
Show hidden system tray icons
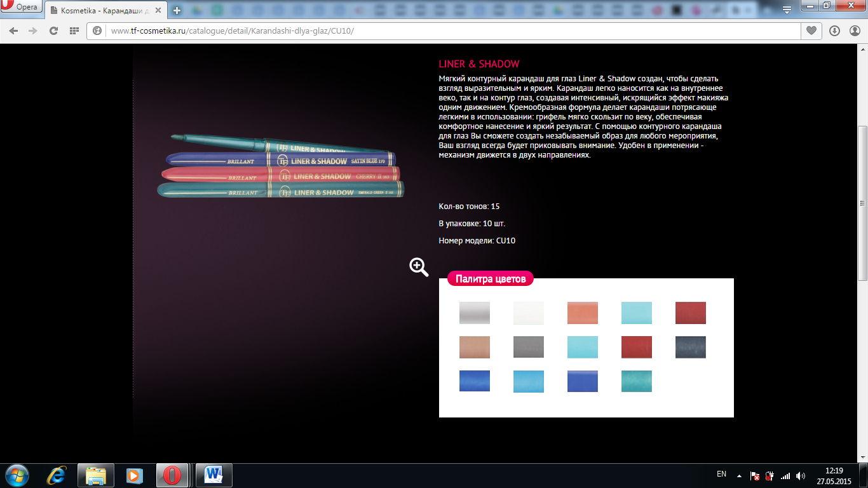[x=739, y=475]
